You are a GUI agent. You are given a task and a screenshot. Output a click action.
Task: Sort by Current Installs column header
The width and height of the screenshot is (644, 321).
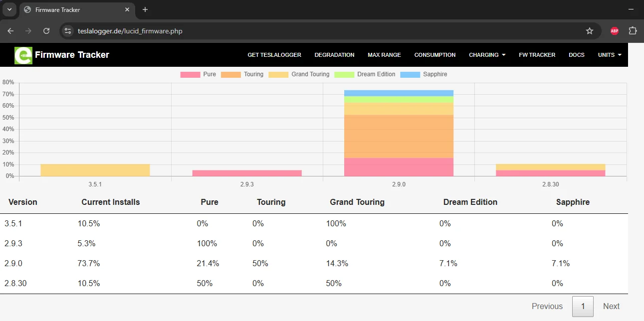tap(111, 202)
